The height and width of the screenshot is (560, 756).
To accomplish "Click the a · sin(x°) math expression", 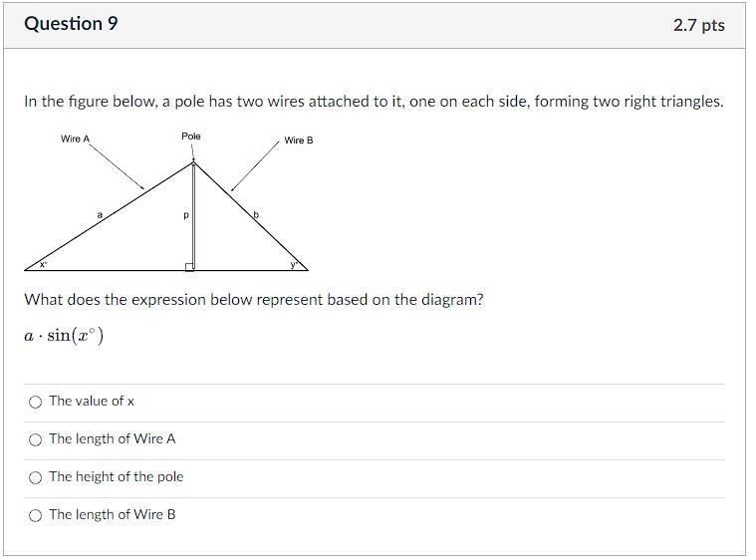I will pos(64,335).
